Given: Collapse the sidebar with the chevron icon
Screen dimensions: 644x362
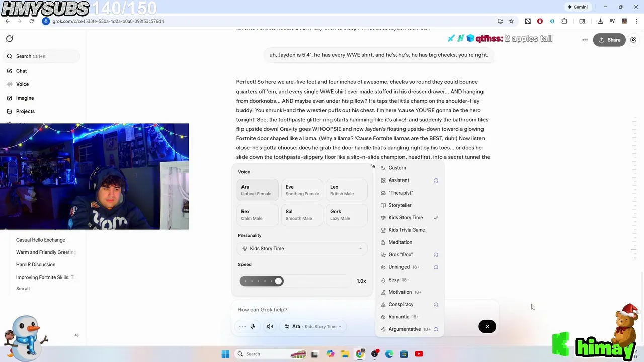Looking at the screenshot, I should coord(76,335).
